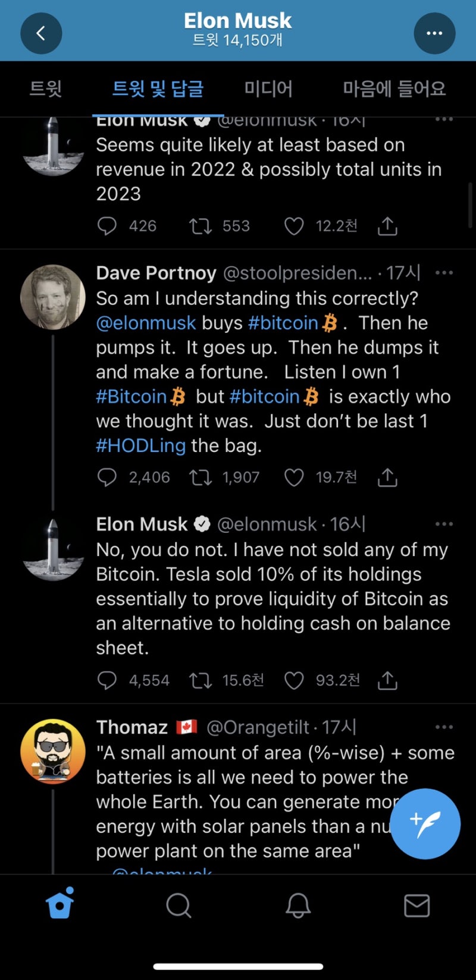The image size is (476, 980).
Task: Open the #HODLing hashtag link
Action: click(x=141, y=445)
